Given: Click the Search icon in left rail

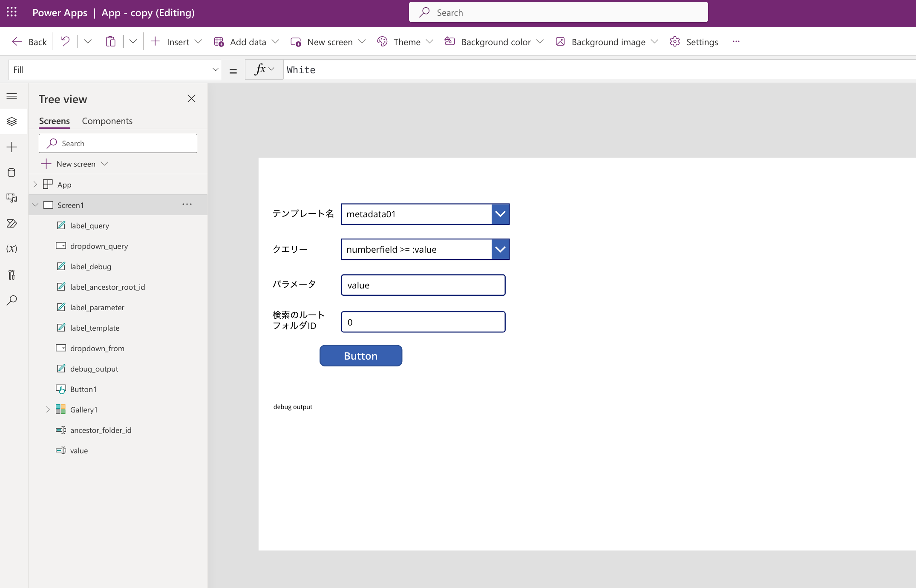Looking at the screenshot, I should click(x=12, y=300).
